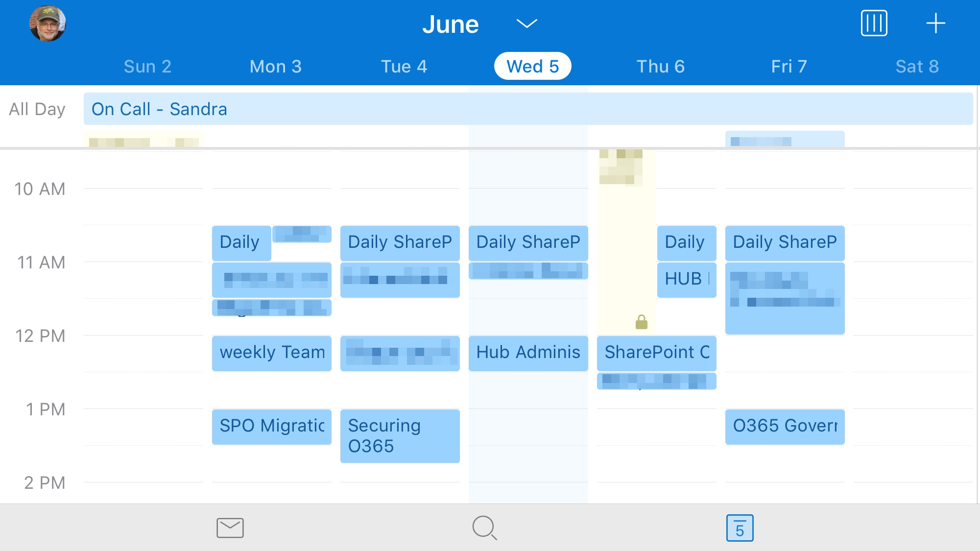Tap the weekly Team event on Mon 3
The image size is (980, 551).
272,352
